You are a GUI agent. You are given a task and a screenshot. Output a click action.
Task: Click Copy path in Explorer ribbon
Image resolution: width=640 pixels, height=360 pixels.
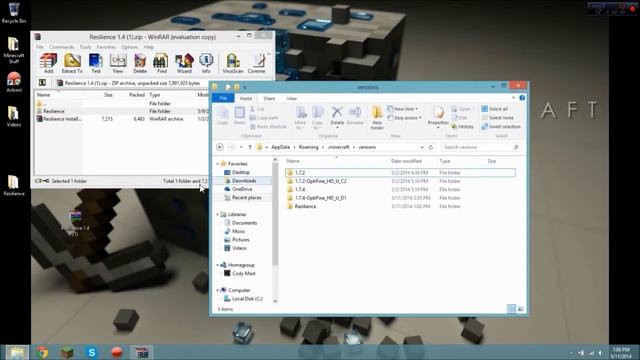tap(264, 118)
